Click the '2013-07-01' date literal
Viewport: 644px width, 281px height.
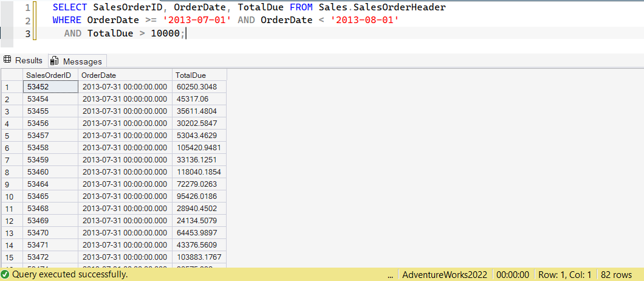click(198, 20)
